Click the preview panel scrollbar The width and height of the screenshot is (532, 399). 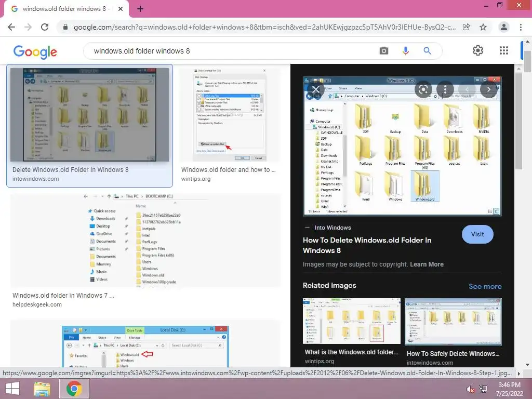click(519, 121)
